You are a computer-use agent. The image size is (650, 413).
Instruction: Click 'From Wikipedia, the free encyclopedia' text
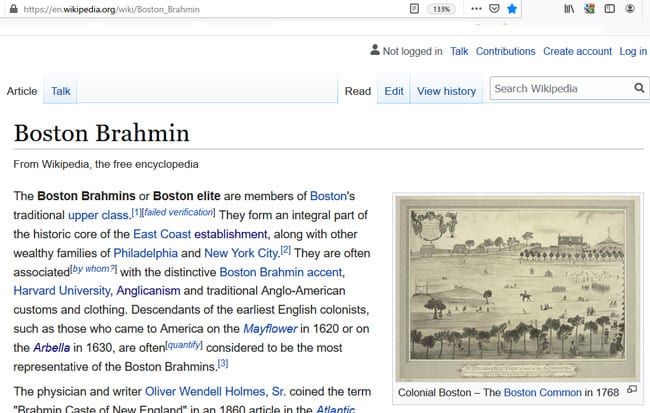click(106, 165)
